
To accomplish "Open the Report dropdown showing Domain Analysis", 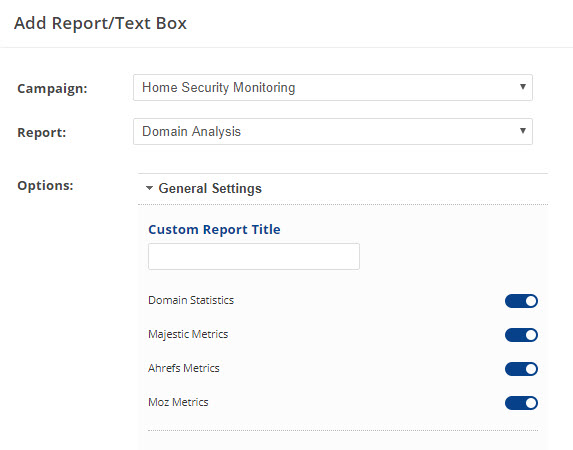I will click(x=333, y=132).
